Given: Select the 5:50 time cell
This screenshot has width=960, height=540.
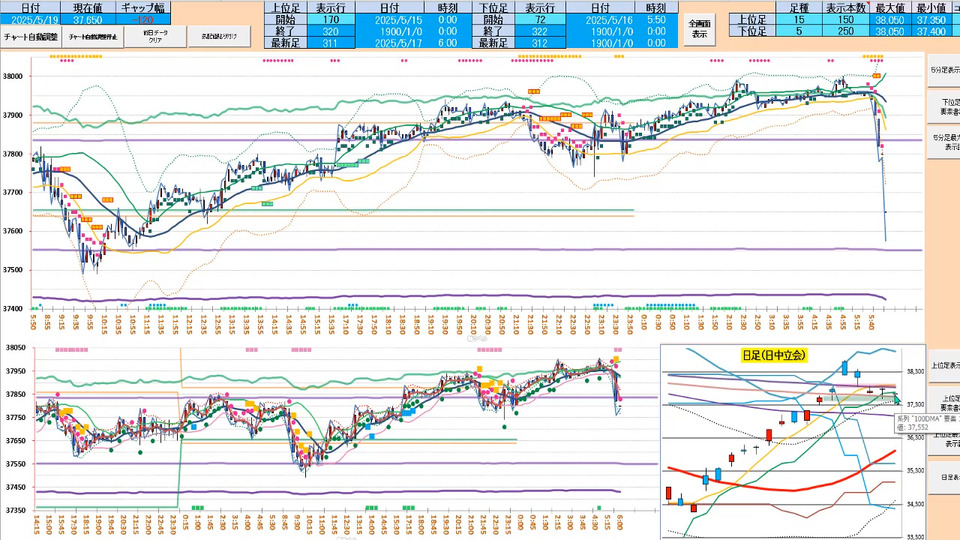Looking at the screenshot, I should [x=656, y=20].
